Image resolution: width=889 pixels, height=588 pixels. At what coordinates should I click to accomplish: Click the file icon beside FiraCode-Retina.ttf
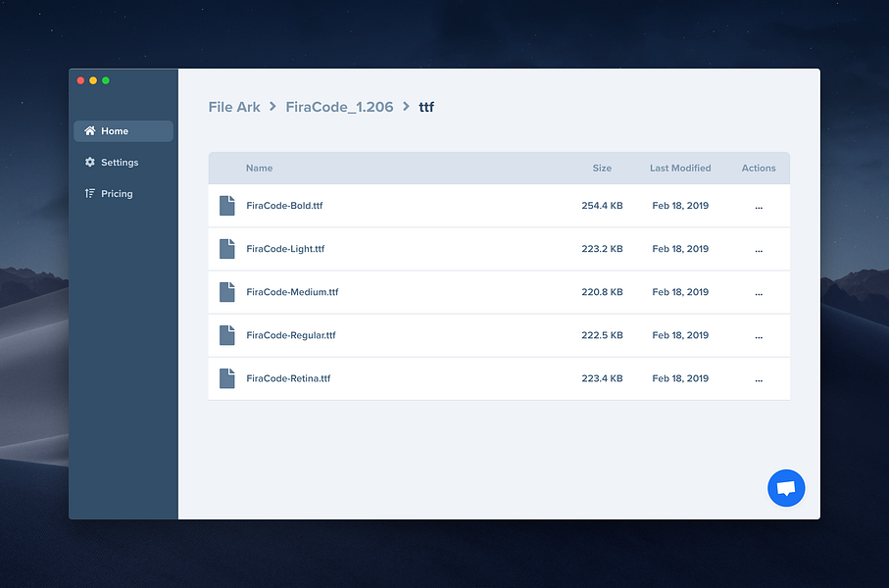coord(226,378)
